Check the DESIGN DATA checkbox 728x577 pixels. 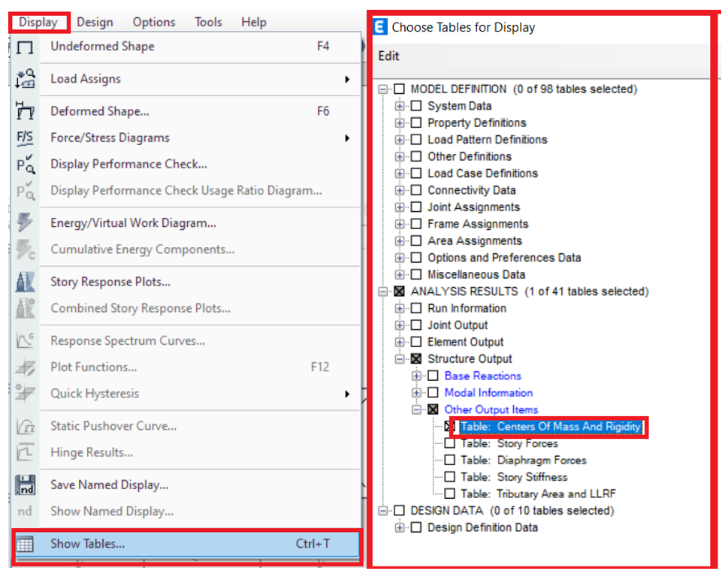(399, 511)
